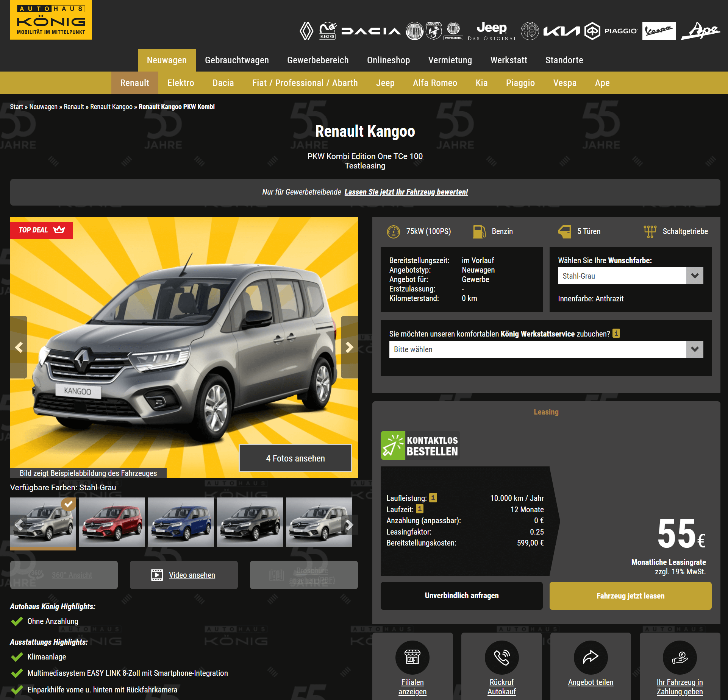Click 'Start' breadcrumb link

pyautogui.click(x=17, y=107)
